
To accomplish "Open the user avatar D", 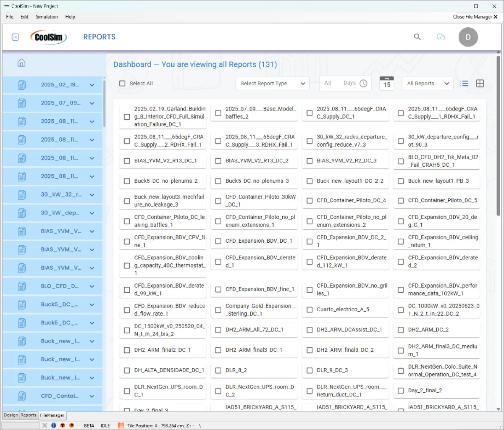I will [x=468, y=37].
